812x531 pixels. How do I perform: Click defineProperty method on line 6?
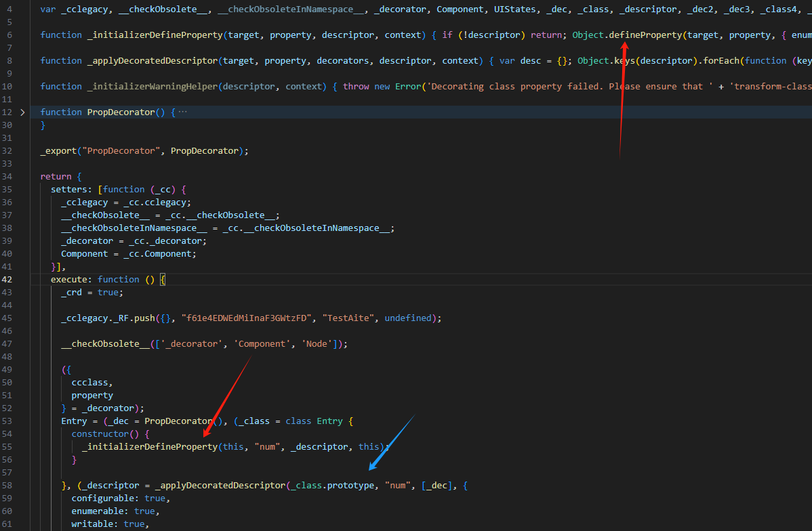(645, 35)
